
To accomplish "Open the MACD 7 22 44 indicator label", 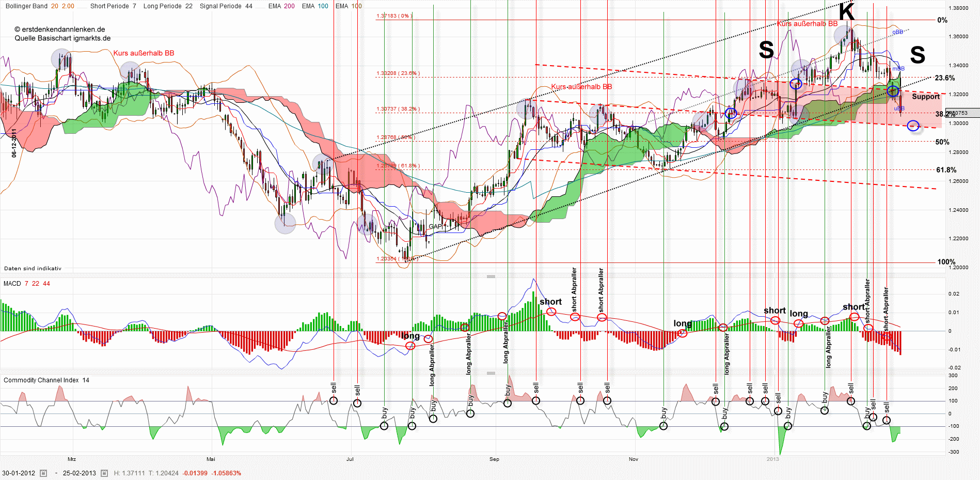I will pos(27,284).
